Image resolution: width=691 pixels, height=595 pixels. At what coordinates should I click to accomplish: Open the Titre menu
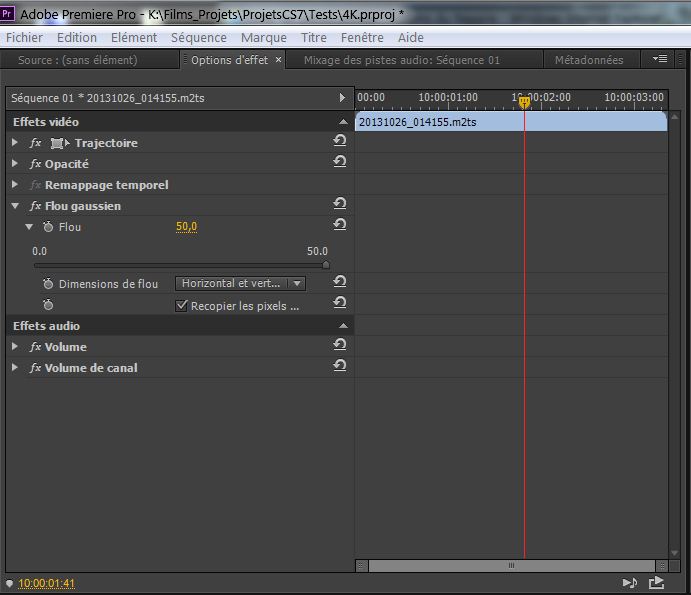pyautogui.click(x=314, y=37)
